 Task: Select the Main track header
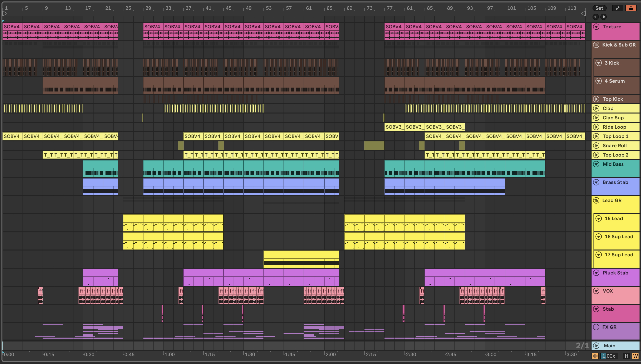tap(618, 346)
